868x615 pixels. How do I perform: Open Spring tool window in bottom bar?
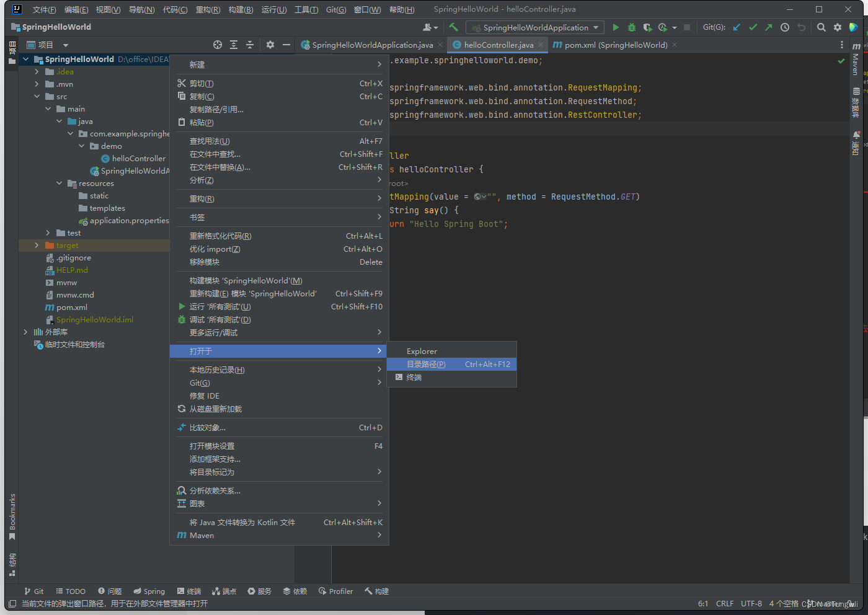coord(149,591)
